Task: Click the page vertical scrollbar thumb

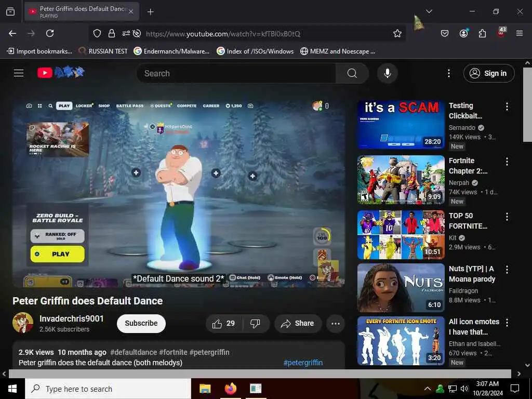Action: (527, 104)
